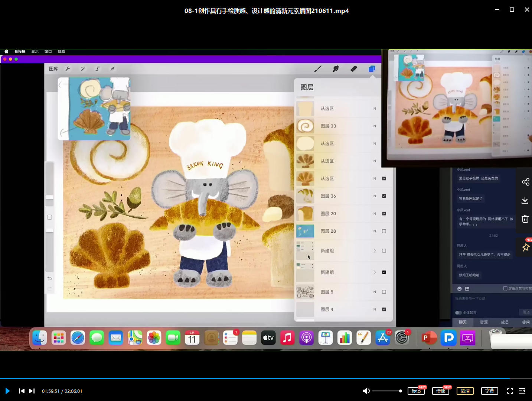Toggle visibility checkbox for 图层 28
The image size is (532, 401).
(384, 231)
